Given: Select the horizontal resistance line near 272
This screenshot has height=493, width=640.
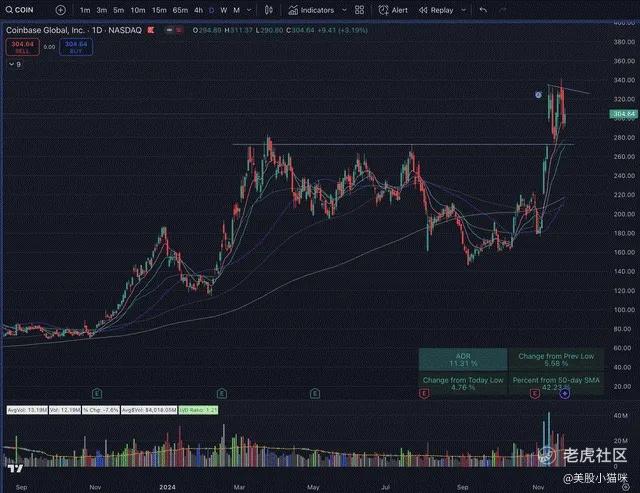Looking at the screenshot, I should [x=403, y=144].
